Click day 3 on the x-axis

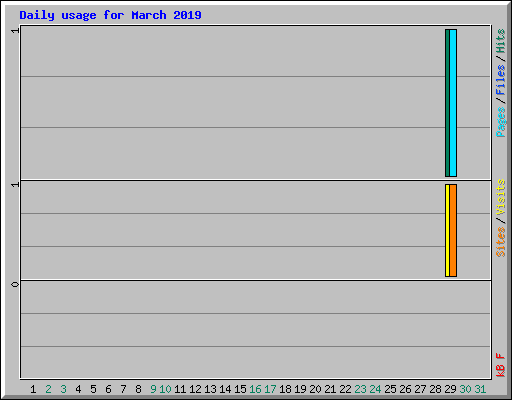(63, 389)
